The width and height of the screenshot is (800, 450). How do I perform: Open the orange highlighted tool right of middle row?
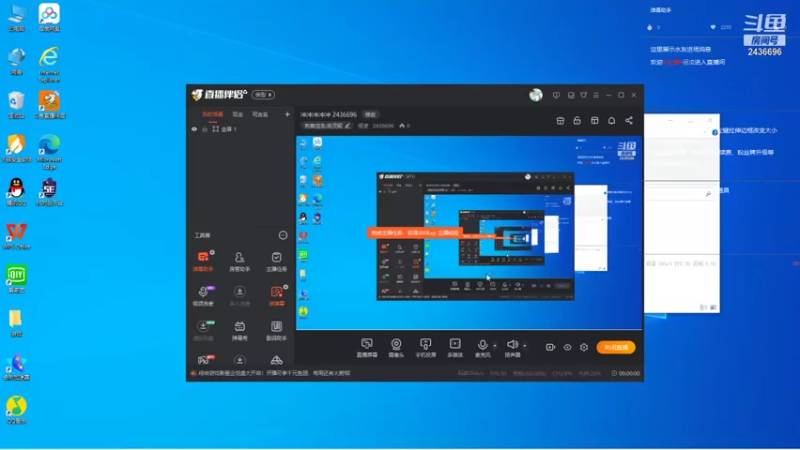277,295
